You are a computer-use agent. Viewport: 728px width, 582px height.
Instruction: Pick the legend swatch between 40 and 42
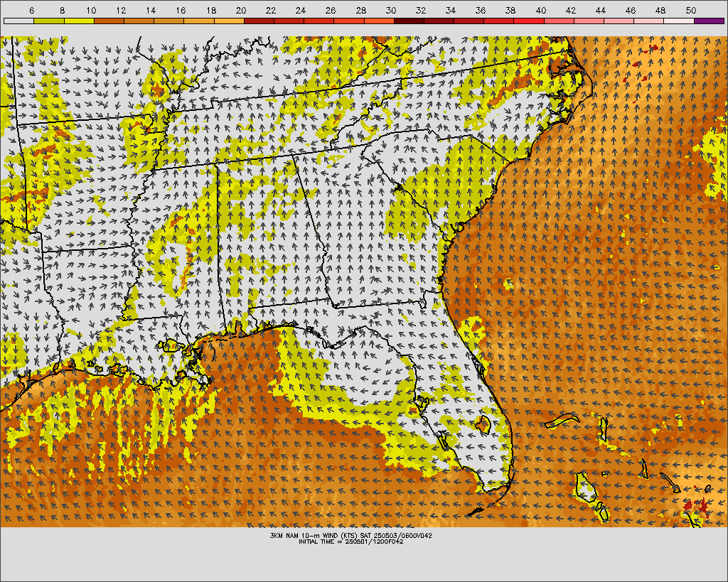[559, 21]
